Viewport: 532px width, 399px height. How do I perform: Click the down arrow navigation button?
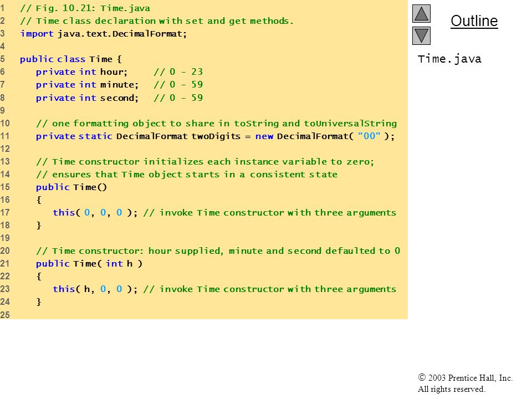click(x=421, y=35)
